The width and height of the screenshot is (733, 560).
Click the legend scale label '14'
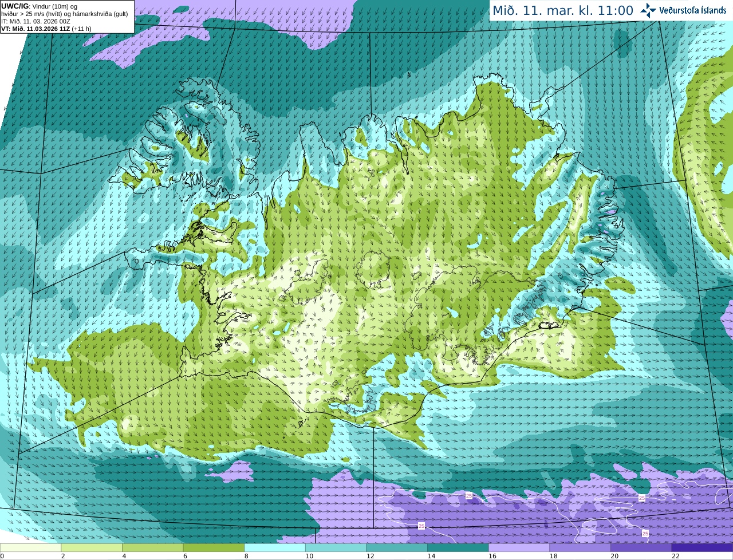tap(431, 556)
